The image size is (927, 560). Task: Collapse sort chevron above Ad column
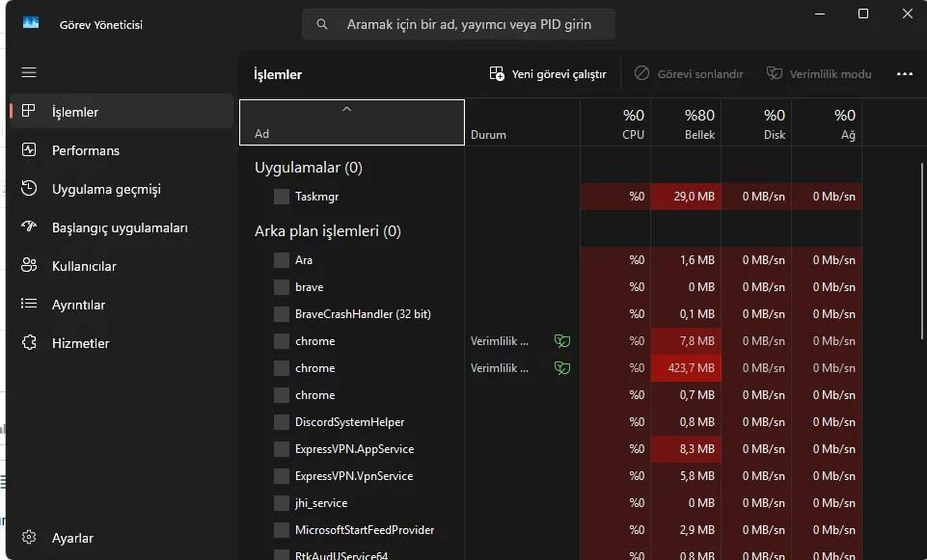pyautogui.click(x=346, y=109)
